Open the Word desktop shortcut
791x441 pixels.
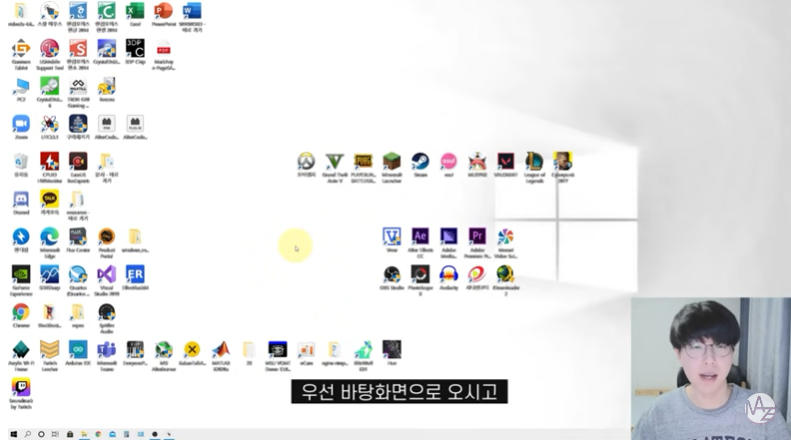point(192,17)
